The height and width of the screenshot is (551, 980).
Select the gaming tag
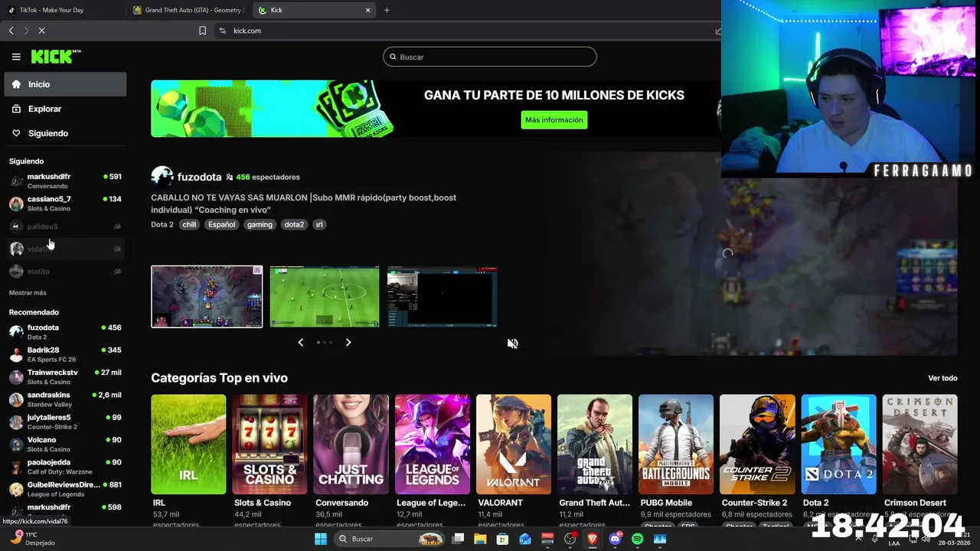tap(260, 225)
